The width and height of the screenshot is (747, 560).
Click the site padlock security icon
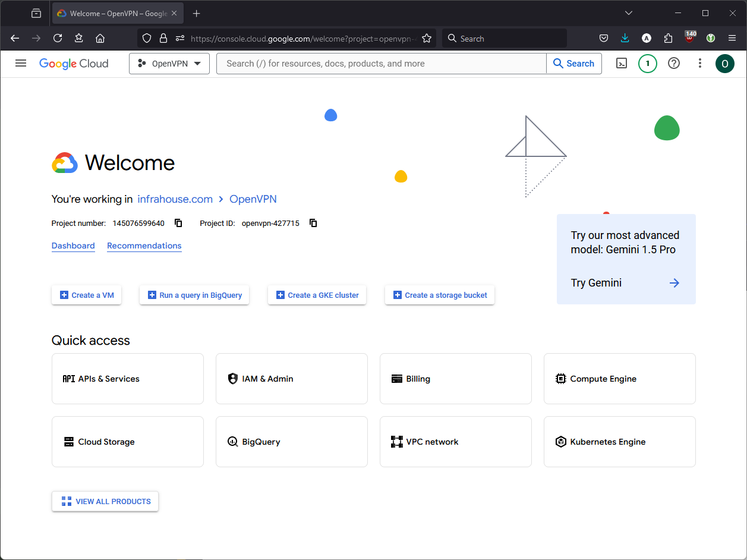163,38
